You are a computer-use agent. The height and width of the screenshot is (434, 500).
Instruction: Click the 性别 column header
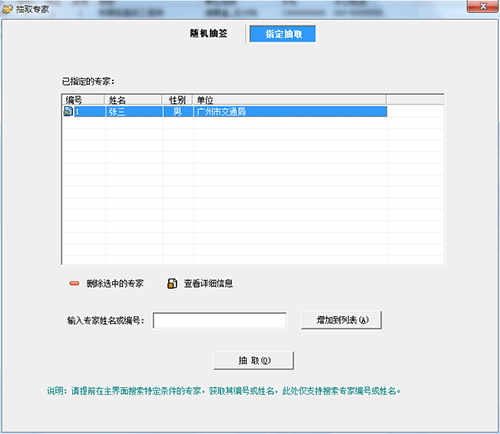pos(177,100)
